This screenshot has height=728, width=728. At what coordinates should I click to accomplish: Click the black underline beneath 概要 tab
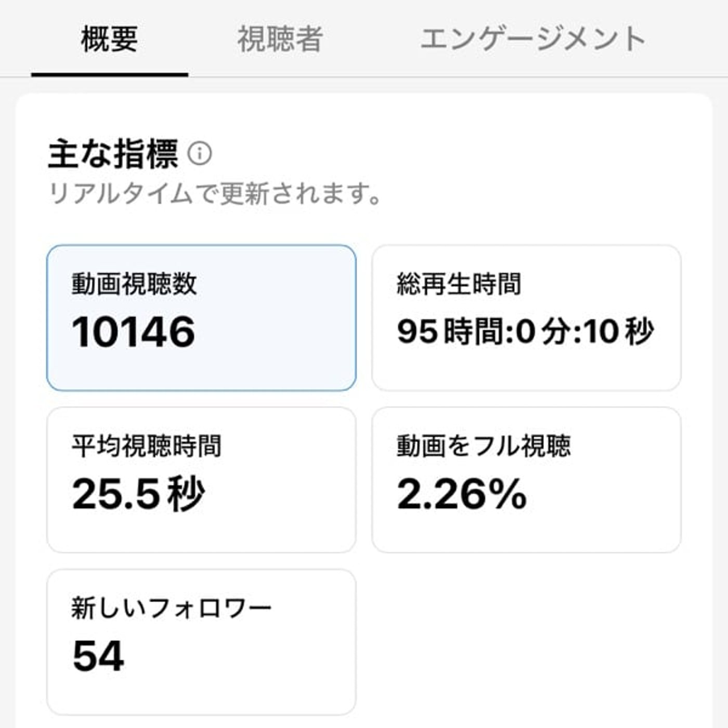pos(109,75)
